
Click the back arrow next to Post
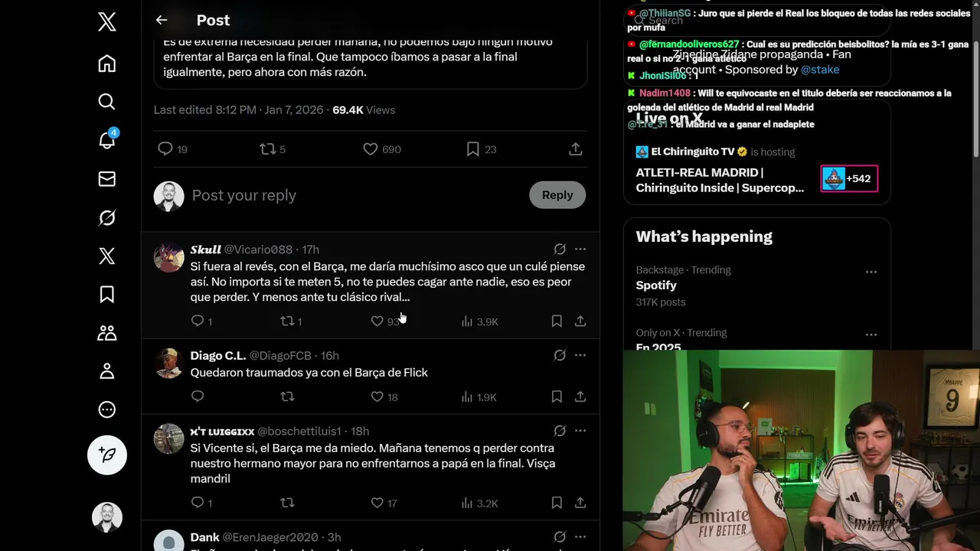tap(161, 20)
